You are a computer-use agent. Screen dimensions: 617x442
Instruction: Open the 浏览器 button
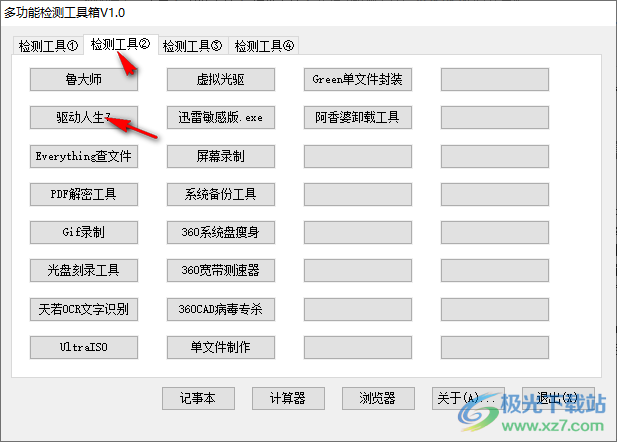point(378,398)
